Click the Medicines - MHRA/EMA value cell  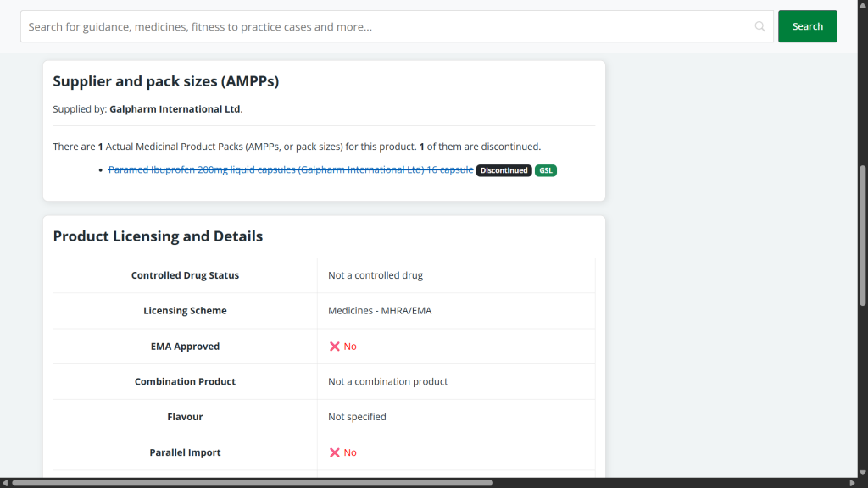(380, 311)
